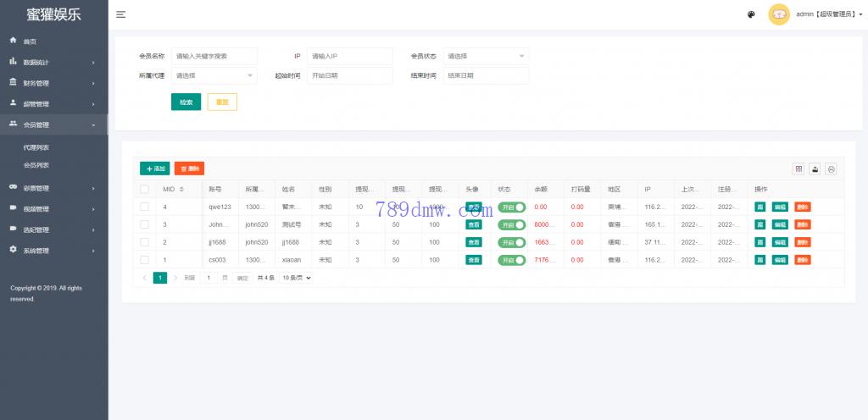Click the green 检索 search button
868x420 pixels.
pyautogui.click(x=186, y=102)
